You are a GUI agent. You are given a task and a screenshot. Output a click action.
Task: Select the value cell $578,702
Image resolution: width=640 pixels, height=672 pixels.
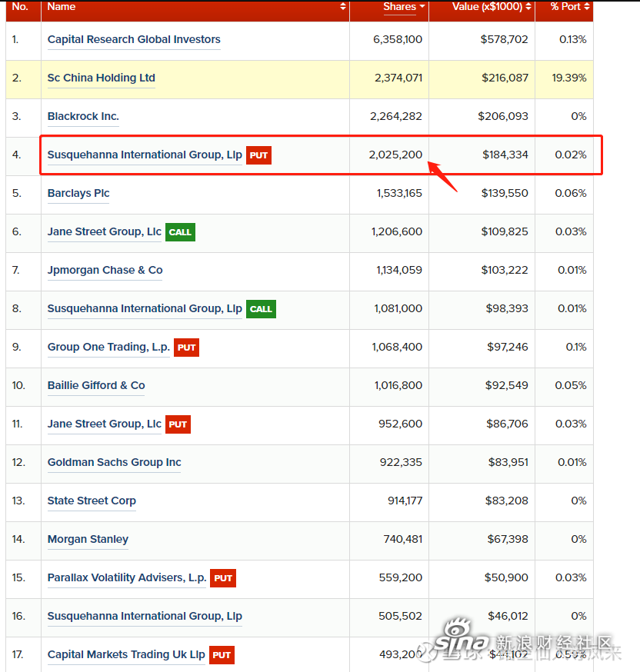point(504,39)
